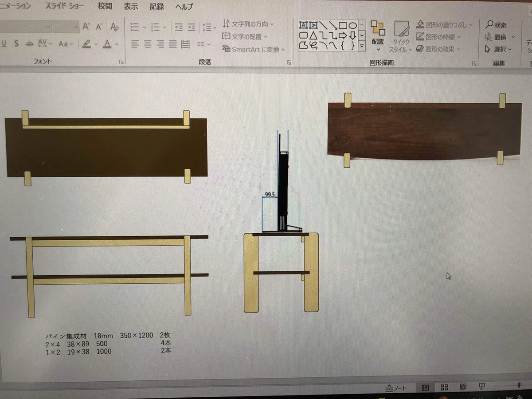Image resolution: width=532 pixels, height=399 pixels.
Task: Open 図形の塗りつぶし shape fill options
Action: point(445,25)
